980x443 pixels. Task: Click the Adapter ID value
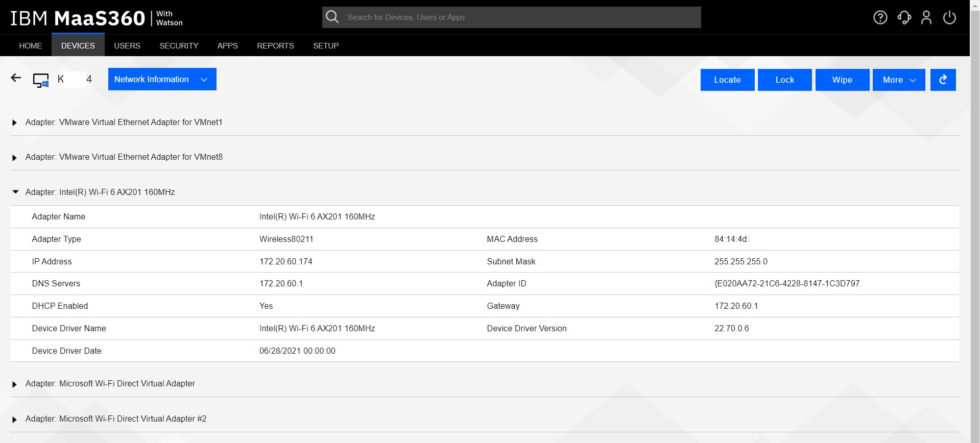(787, 283)
